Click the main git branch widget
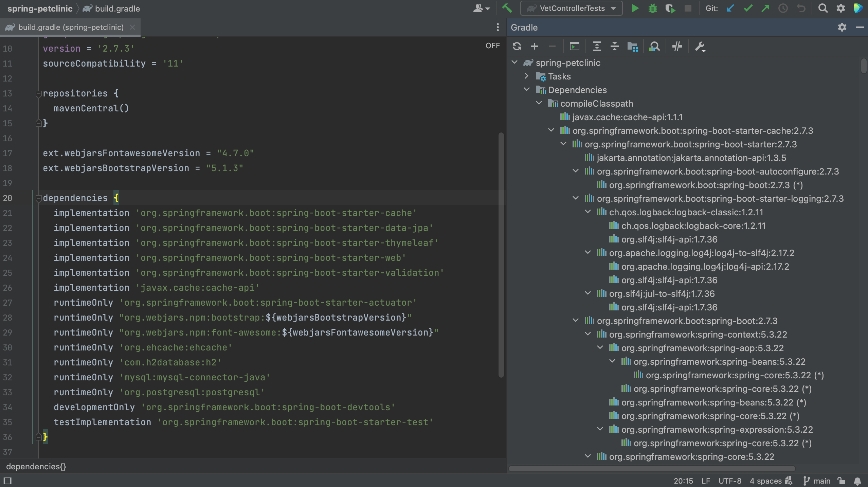The width and height of the screenshot is (868, 487). point(817,481)
